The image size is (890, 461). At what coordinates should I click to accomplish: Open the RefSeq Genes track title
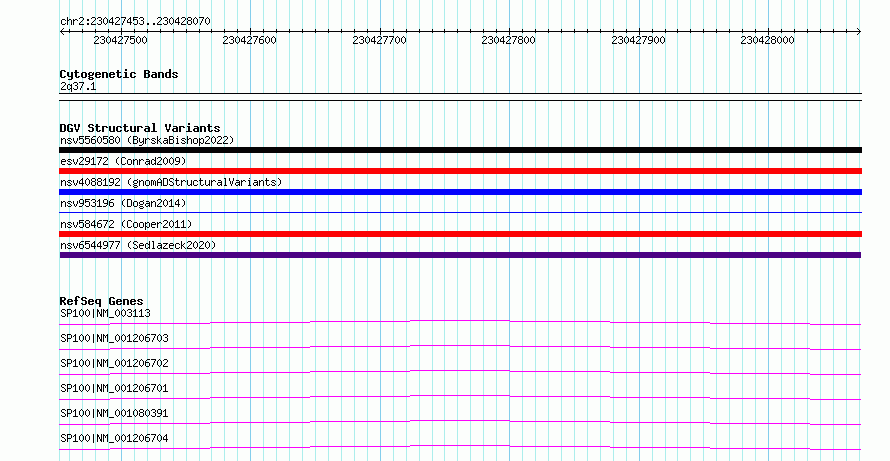(102, 301)
